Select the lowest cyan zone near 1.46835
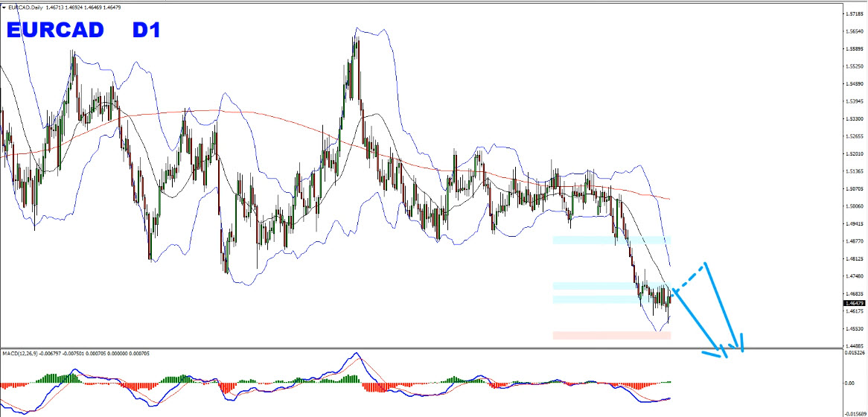 click(x=611, y=299)
